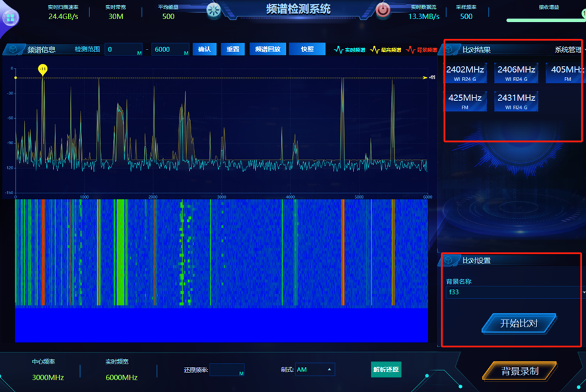Click the -11 threshold line arrow handle
The width and height of the screenshot is (586, 392).
[x=425, y=78]
